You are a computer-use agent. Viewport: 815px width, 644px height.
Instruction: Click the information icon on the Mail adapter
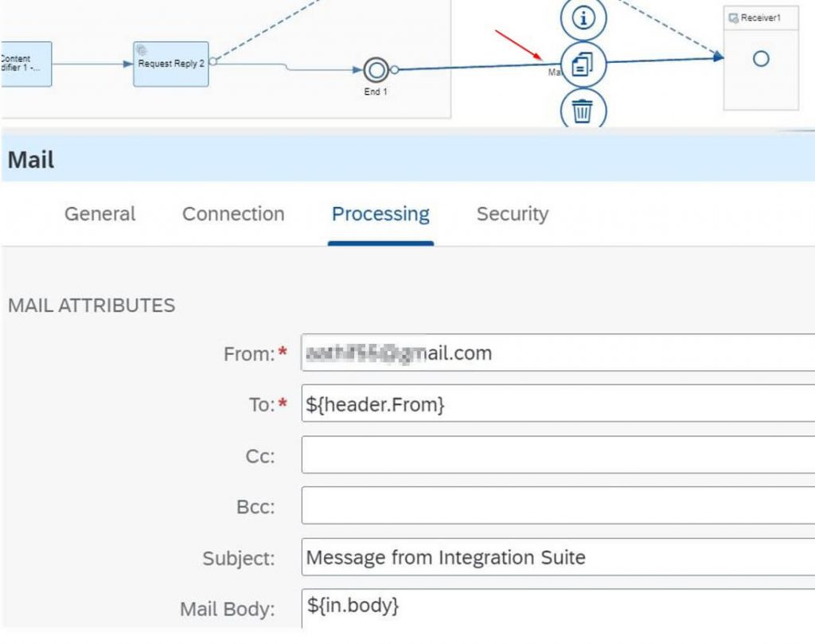(583, 18)
